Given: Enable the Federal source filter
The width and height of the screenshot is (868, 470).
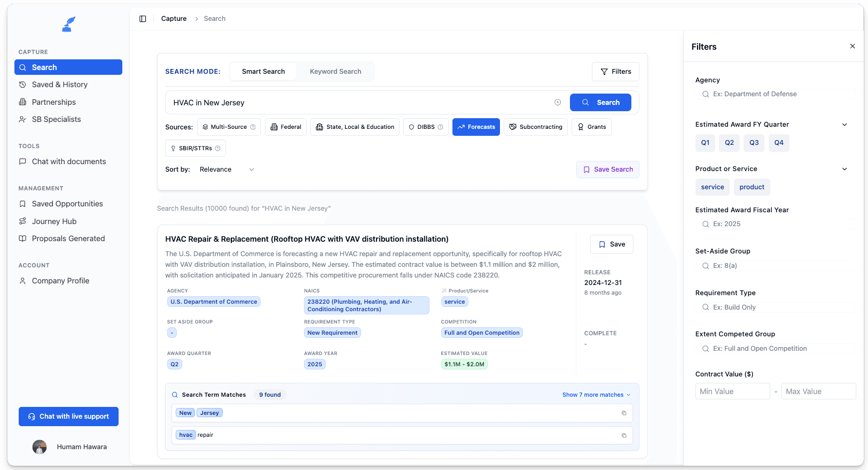Looking at the screenshot, I should [x=286, y=127].
